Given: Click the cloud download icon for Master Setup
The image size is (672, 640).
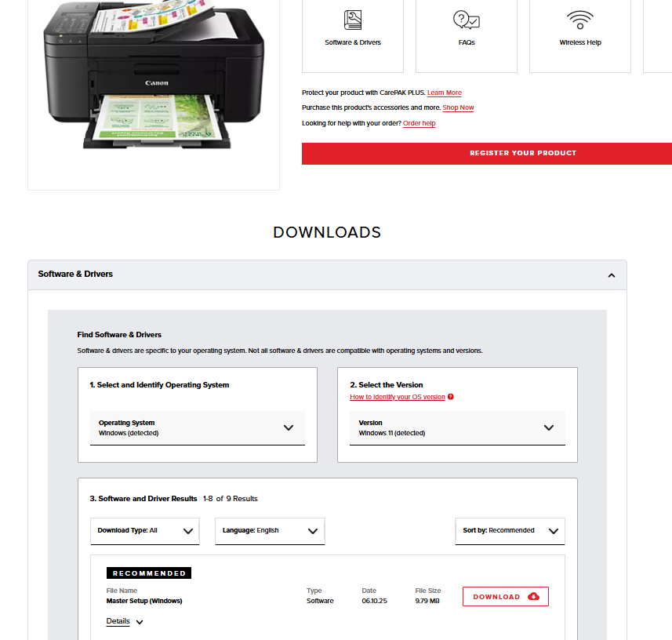Looking at the screenshot, I should coord(534,597).
